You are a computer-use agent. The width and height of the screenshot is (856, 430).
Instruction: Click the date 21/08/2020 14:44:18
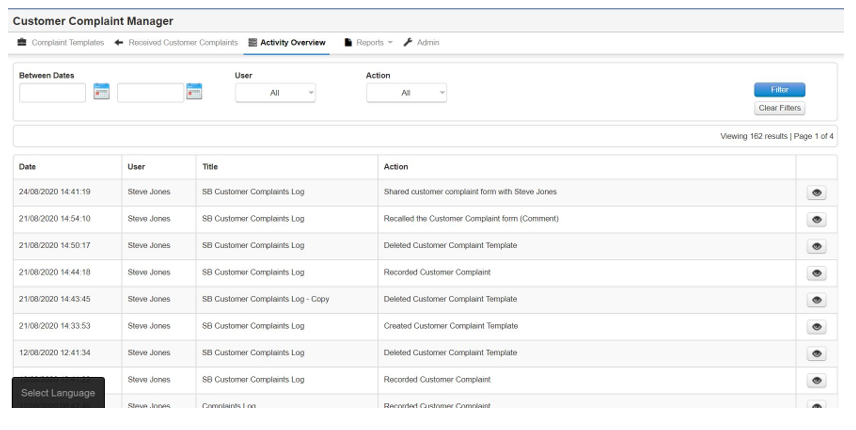coord(55,272)
